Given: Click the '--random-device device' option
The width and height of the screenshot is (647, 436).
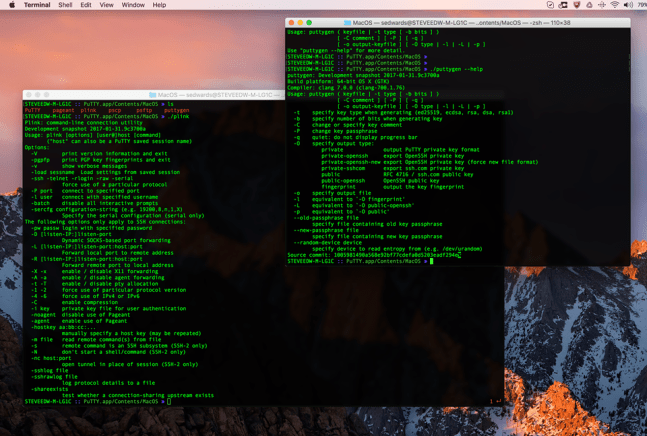Looking at the screenshot, I should tap(328, 242).
